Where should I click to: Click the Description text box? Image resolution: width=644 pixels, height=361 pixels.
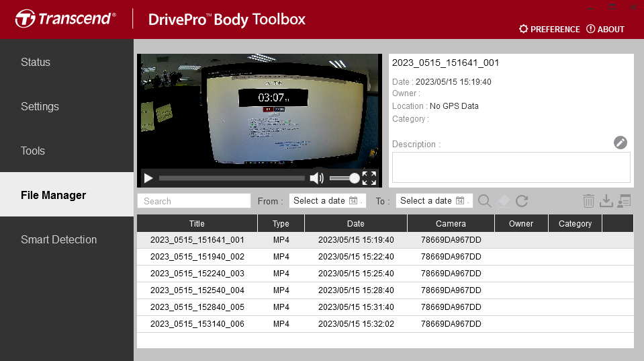pyautogui.click(x=511, y=167)
